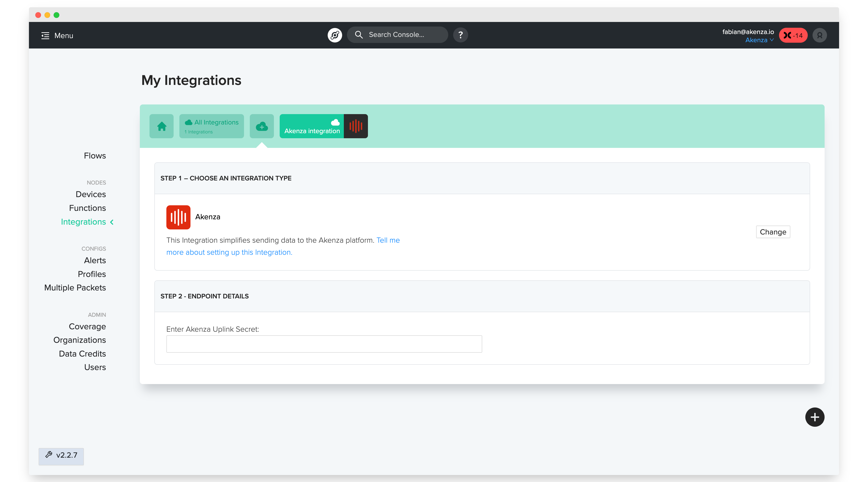Click the Akenza integration name text
The height and width of the screenshot is (482, 868).
pyautogui.click(x=208, y=217)
